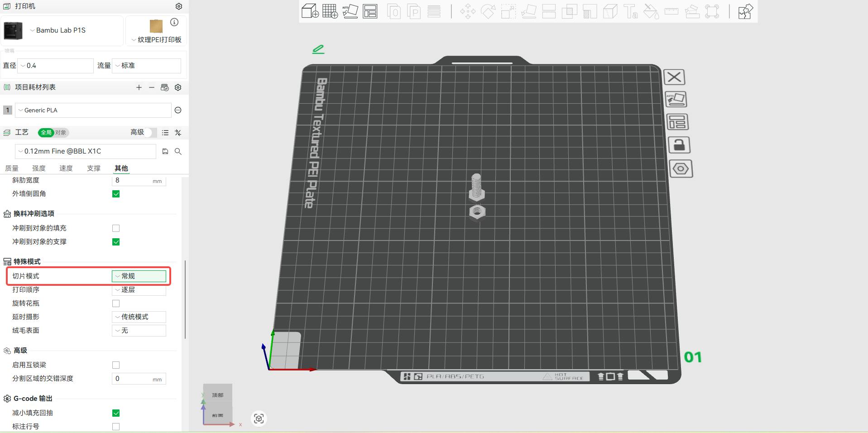
Task: Open printer settings gear icon
Action: pyautogui.click(x=179, y=6)
